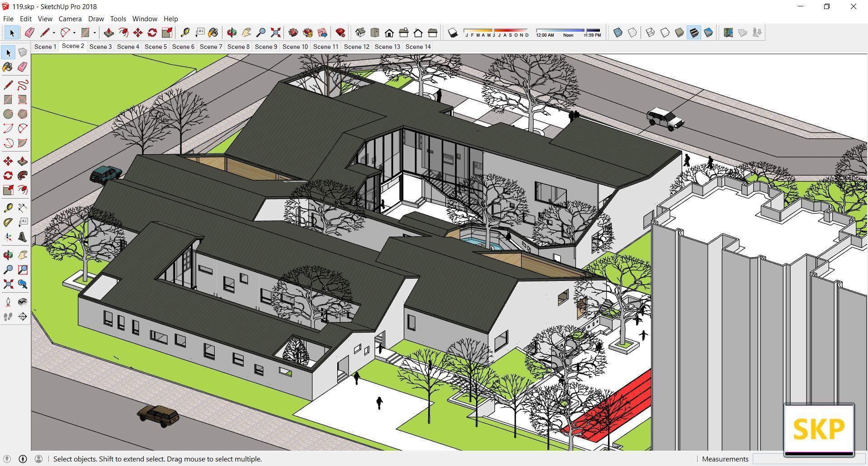The width and height of the screenshot is (868, 466).
Task: Select the Walk footprints tool
Action: (x=8, y=317)
